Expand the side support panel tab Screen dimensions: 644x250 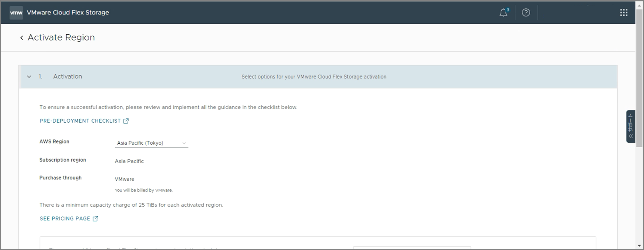[631, 126]
